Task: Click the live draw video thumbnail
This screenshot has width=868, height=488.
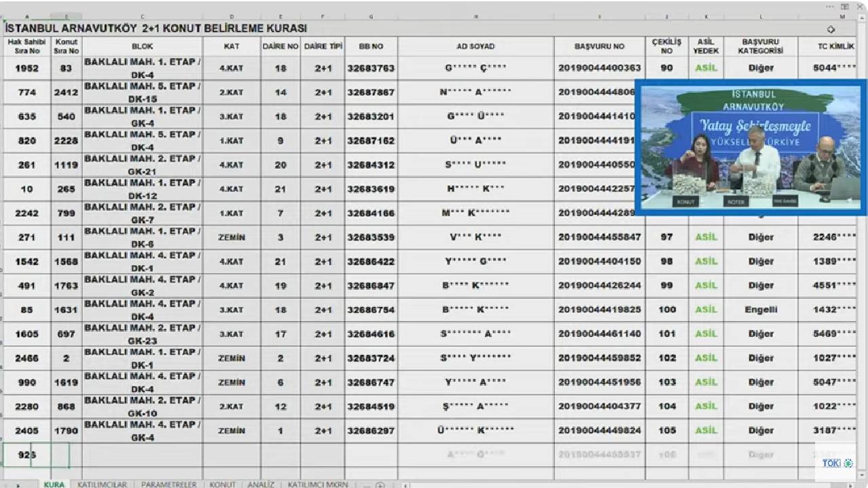Action: [x=751, y=147]
